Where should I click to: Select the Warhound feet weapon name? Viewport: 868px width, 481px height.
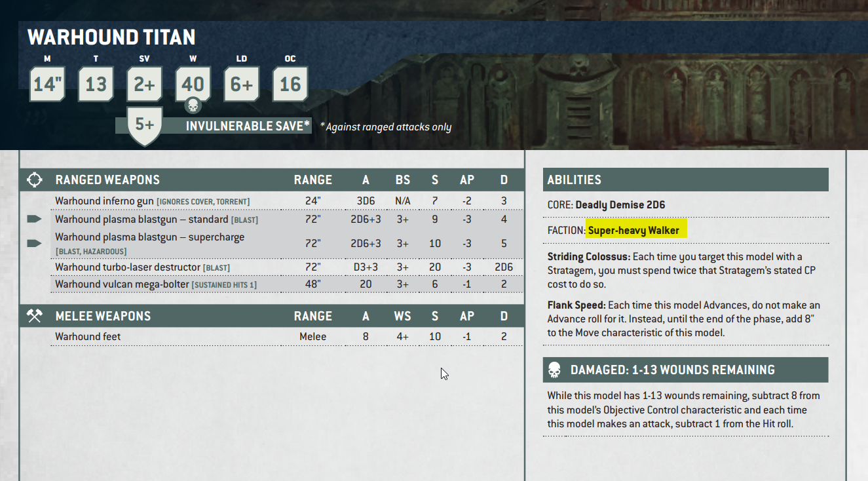88,337
